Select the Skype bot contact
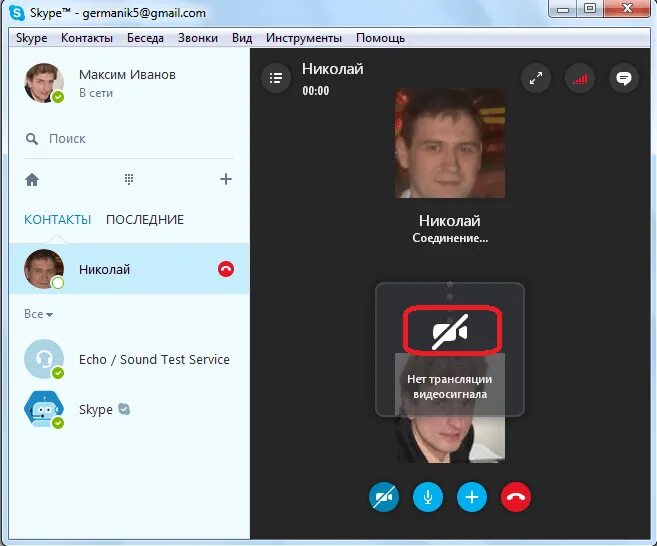 coord(129,409)
